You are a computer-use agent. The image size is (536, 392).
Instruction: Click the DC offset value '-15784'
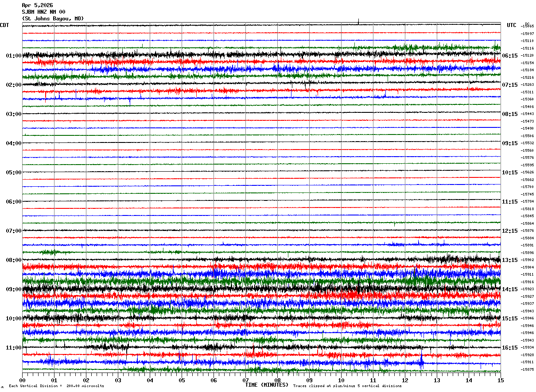[x=527, y=202]
